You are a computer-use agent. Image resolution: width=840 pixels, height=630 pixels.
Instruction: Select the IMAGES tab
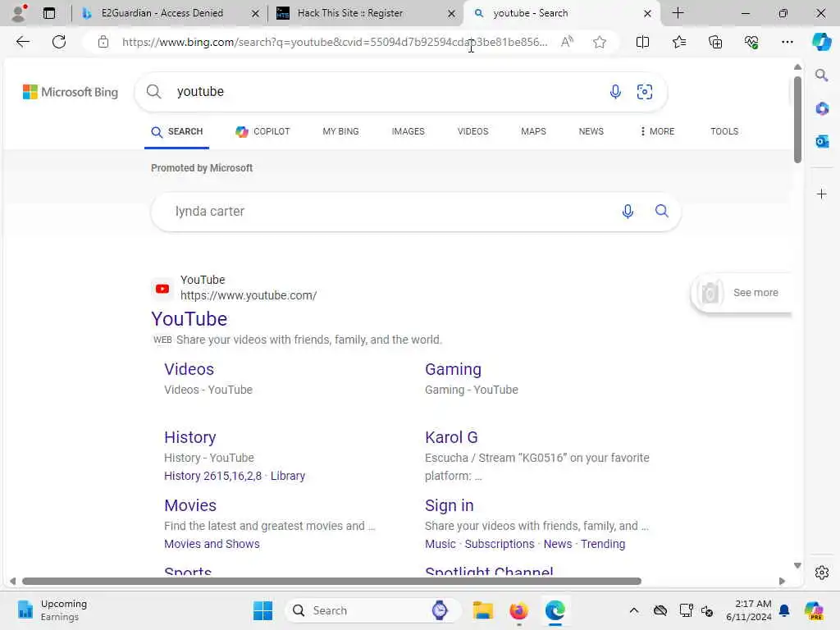[x=408, y=131]
